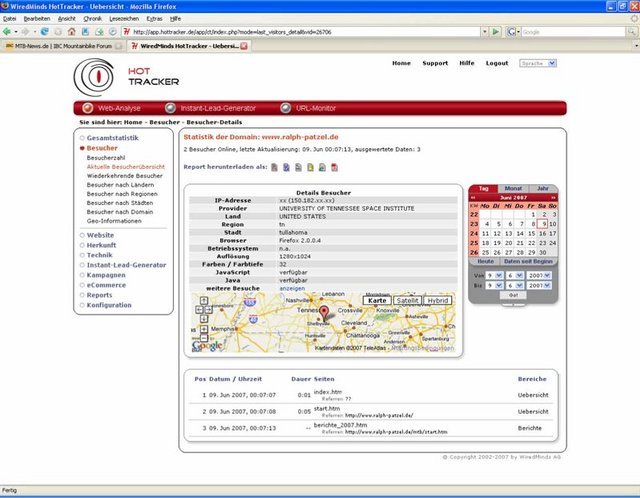The width and height of the screenshot is (640, 498).
Task: Expand the Technik sidebar section
Action: [99, 255]
